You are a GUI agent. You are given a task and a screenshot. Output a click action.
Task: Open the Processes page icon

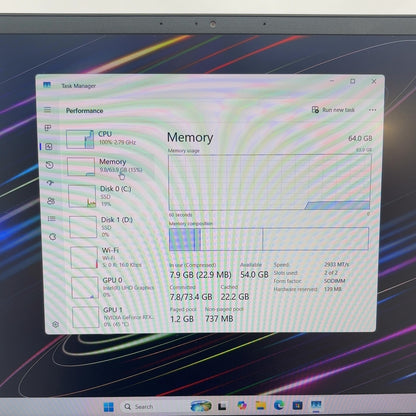point(48,128)
